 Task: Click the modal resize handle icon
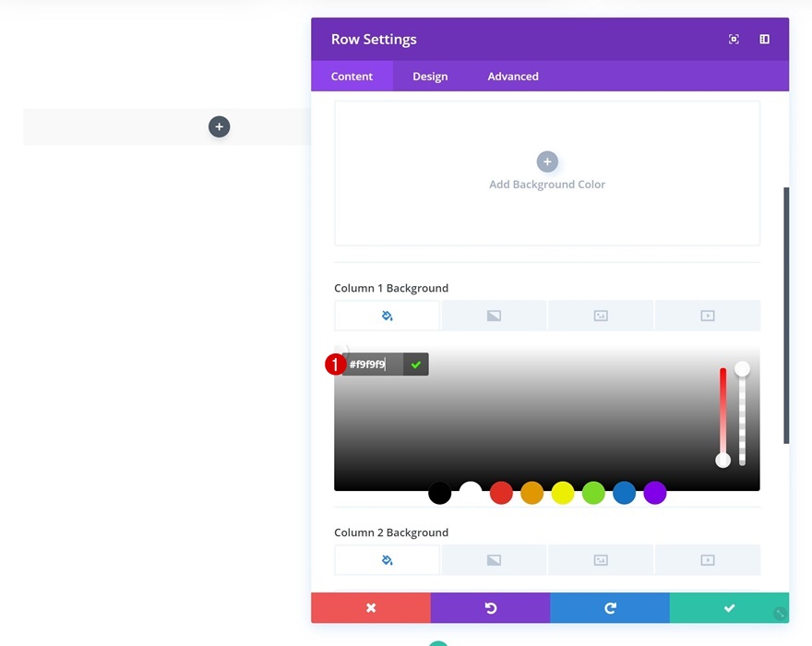(x=780, y=614)
